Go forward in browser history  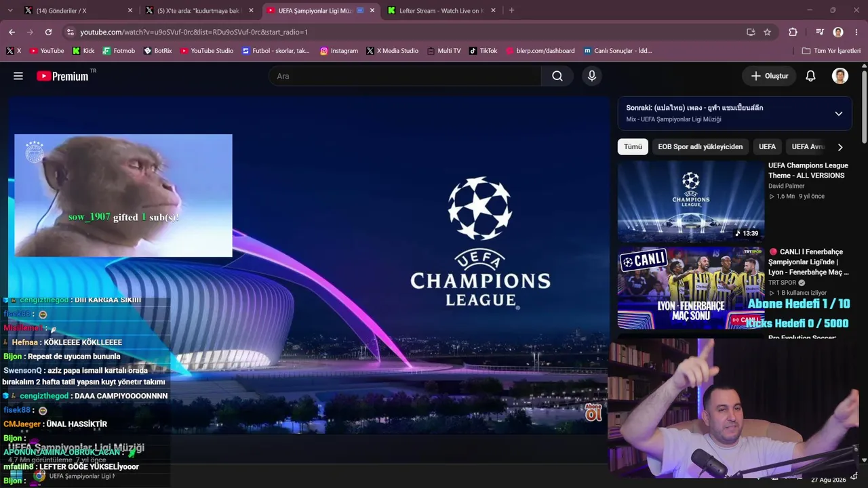(30, 32)
